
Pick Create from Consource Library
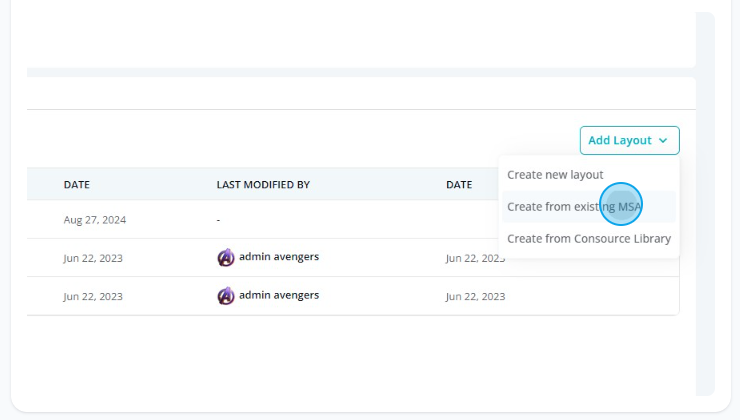[589, 239]
